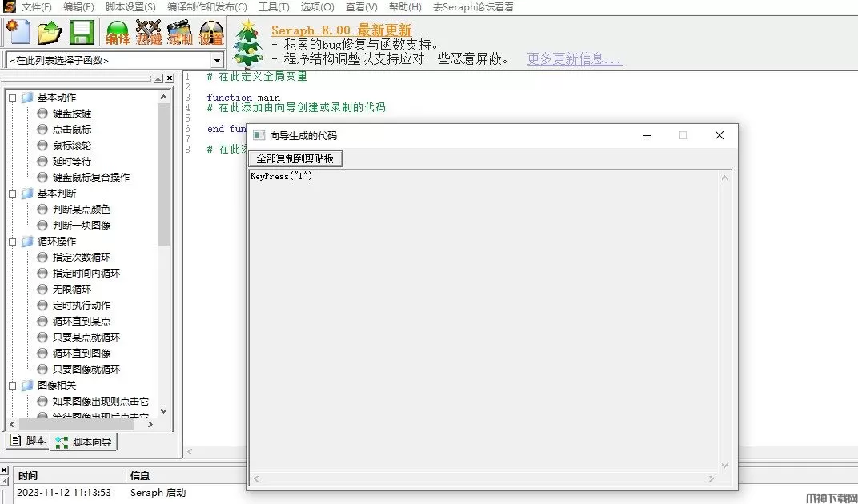Open the 编辑(E) menu
This screenshot has width=858, height=504.
[x=78, y=7]
